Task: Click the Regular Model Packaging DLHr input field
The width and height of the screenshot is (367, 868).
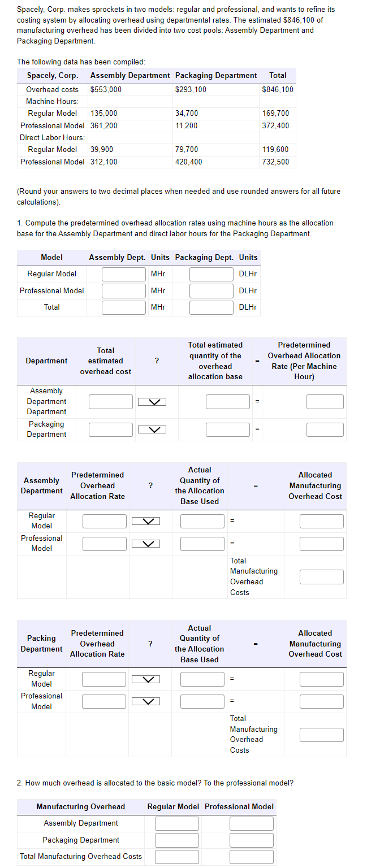Action: point(211,274)
